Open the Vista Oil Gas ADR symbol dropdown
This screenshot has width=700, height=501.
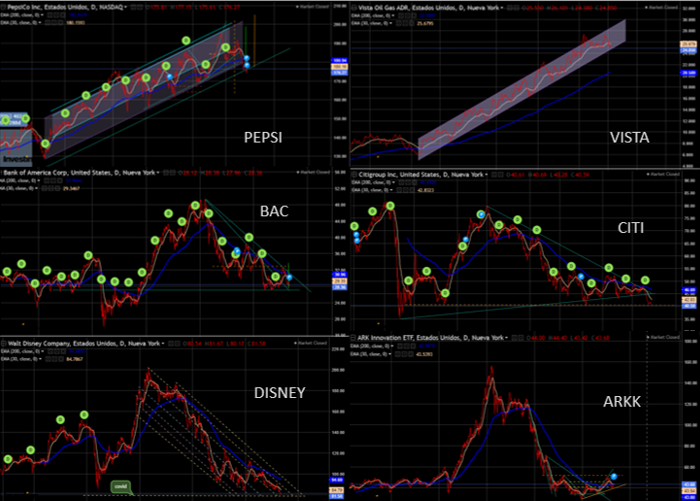[x=502, y=8]
